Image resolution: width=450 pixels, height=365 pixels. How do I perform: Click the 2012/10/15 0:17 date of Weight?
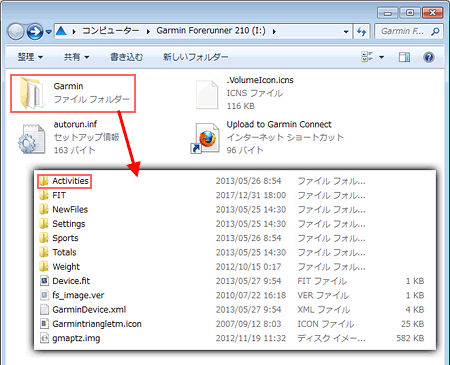(x=248, y=267)
